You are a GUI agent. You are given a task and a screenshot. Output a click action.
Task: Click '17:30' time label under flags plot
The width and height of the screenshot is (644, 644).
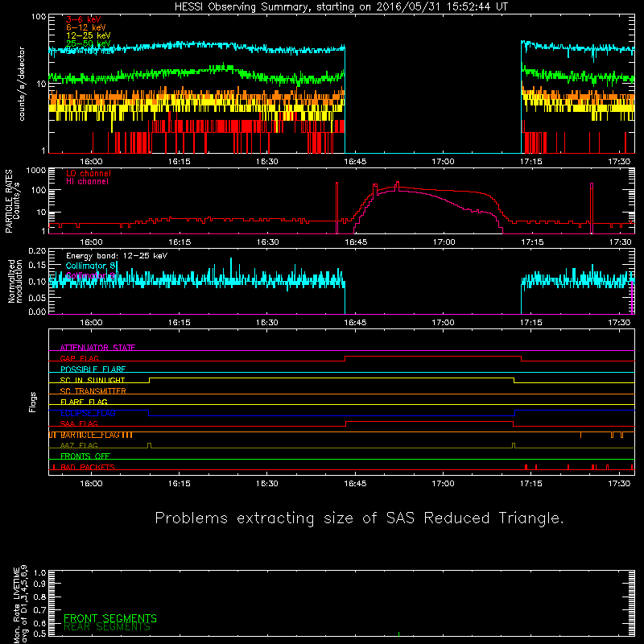[619, 484]
